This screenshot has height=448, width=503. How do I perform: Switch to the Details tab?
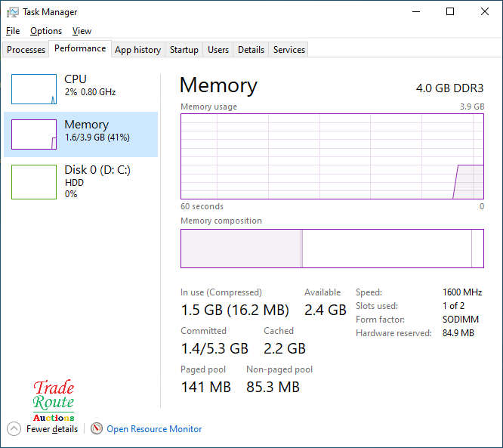pyautogui.click(x=251, y=50)
